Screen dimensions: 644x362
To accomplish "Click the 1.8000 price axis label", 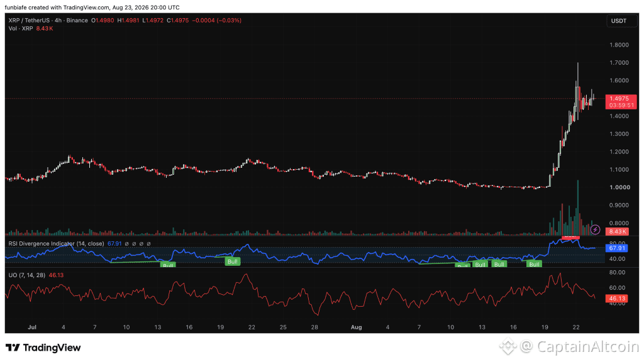I will click(x=619, y=45).
